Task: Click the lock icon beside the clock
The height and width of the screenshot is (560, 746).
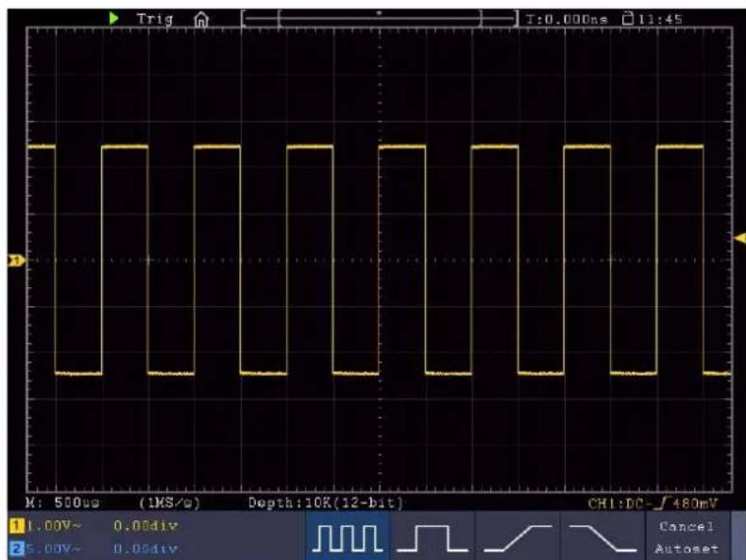Action: point(629,19)
